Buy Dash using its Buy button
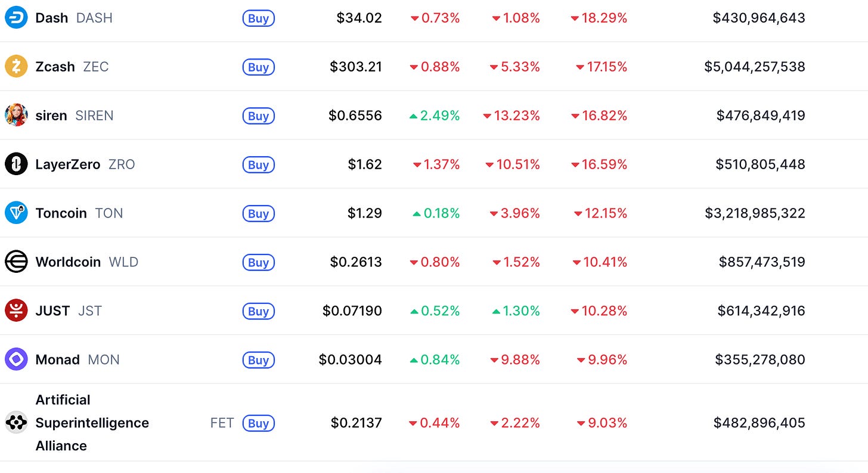The height and width of the screenshot is (473, 868). (259, 18)
